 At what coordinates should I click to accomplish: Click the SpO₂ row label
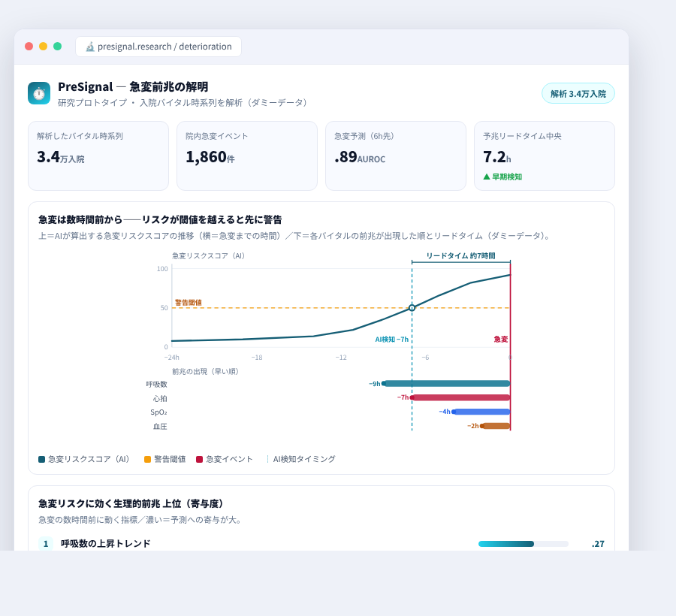pos(158,412)
